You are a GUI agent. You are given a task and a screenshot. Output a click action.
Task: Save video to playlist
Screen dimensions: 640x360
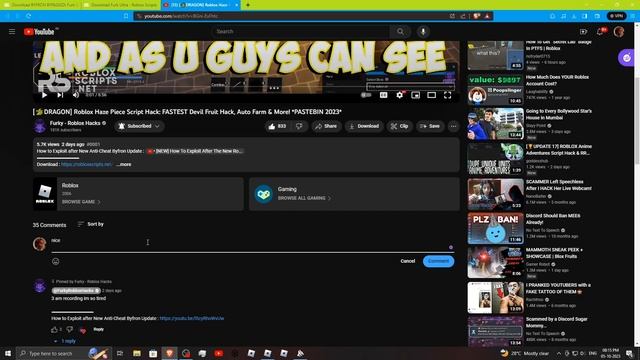(x=430, y=126)
